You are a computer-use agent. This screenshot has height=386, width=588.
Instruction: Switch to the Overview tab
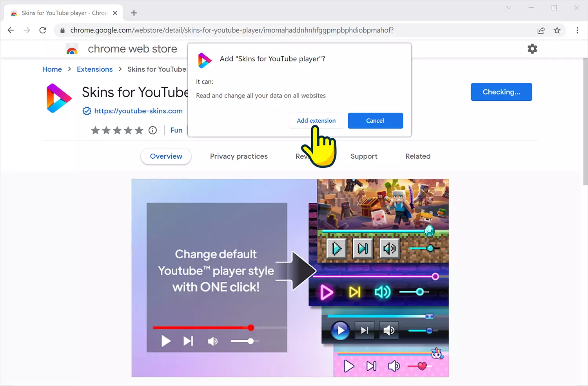pyautogui.click(x=166, y=156)
